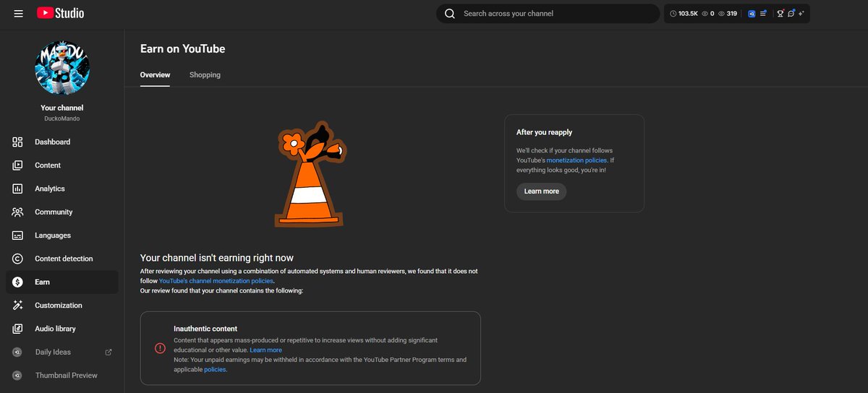The image size is (868, 393).
Task: Click the clock 103.5K stat
Action: tap(684, 13)
